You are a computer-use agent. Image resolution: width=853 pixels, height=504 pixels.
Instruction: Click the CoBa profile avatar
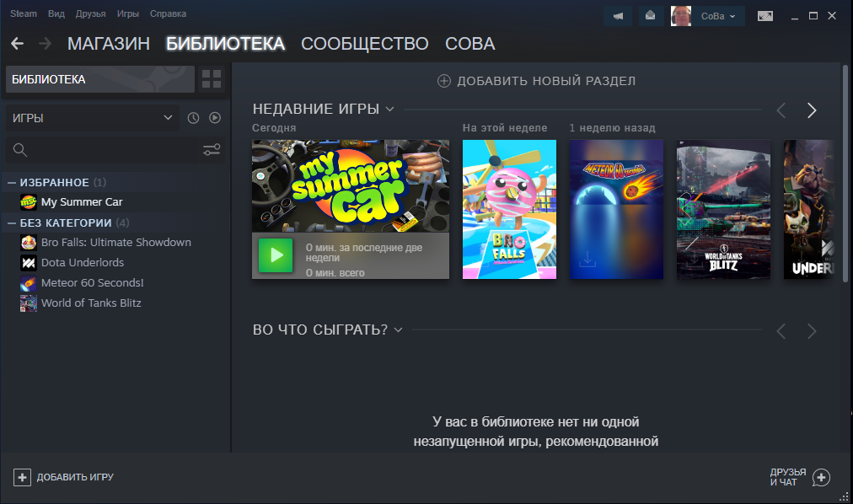click(680, 16)
